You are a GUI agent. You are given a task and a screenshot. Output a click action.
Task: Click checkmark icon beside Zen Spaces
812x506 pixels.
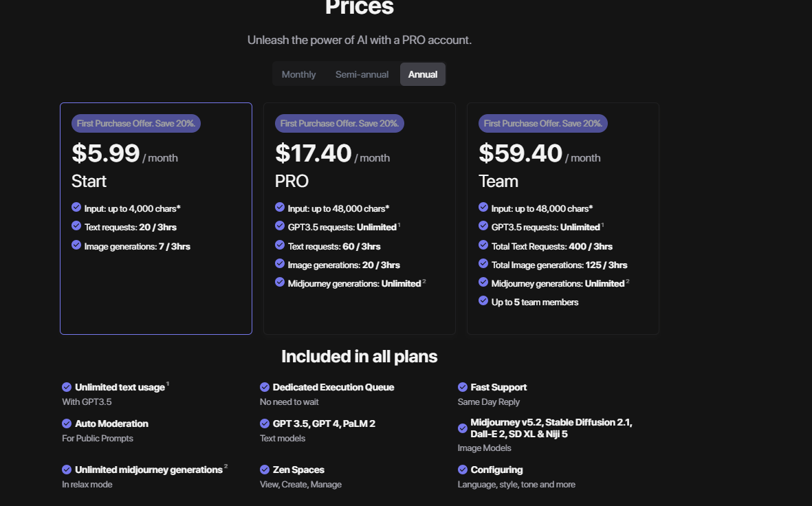pyautogui.click(x=265, y=470)
